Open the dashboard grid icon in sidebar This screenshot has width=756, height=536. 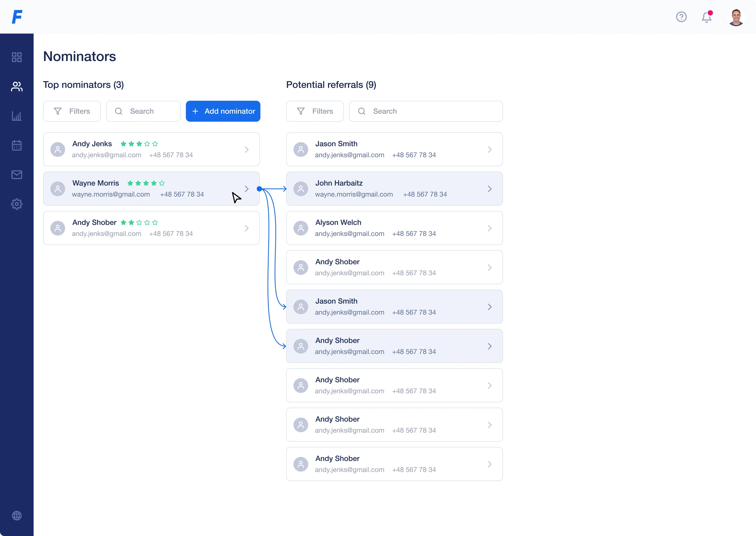17,57
